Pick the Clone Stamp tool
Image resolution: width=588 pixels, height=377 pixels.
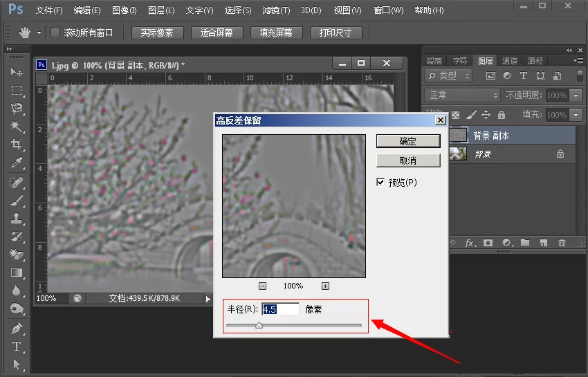click(17, 218)
